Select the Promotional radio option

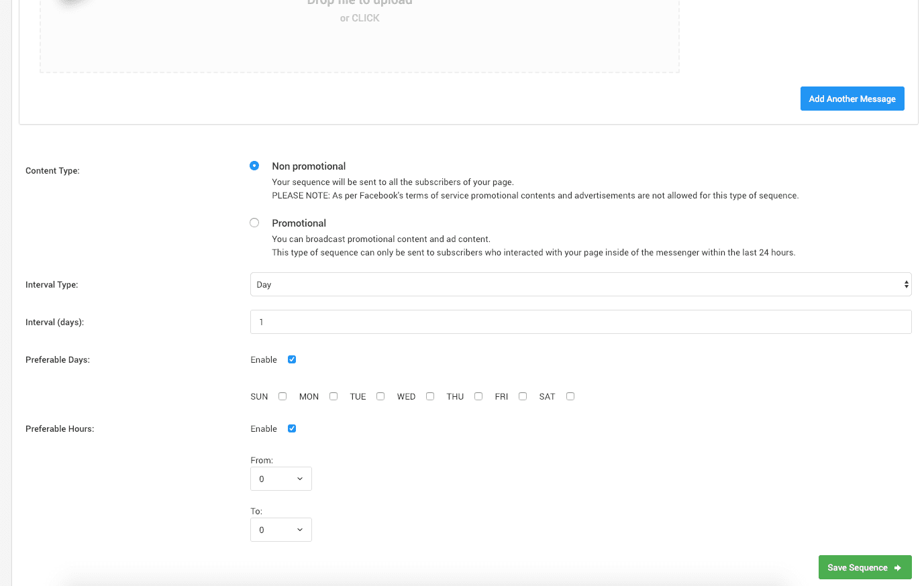pos(254,223)
